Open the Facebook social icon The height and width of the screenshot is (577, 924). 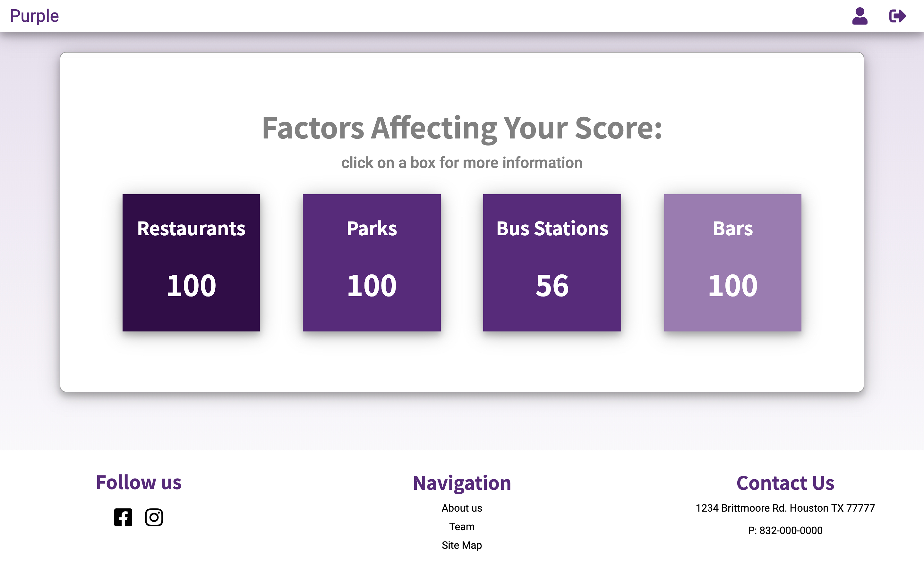(123, 517)
